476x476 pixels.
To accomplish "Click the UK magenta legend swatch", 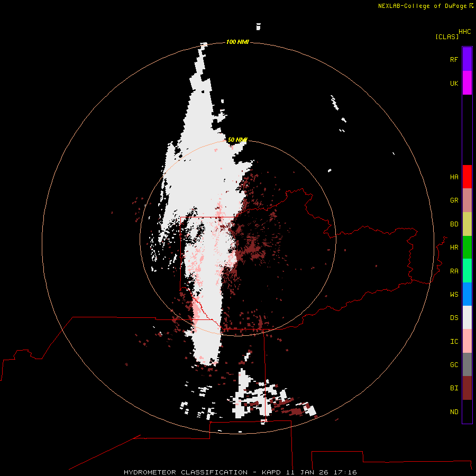I will coord(467,83).
